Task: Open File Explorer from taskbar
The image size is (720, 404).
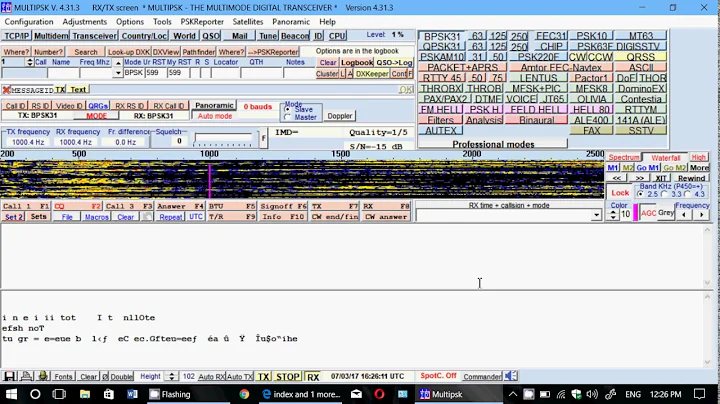Action: [84, 394]
